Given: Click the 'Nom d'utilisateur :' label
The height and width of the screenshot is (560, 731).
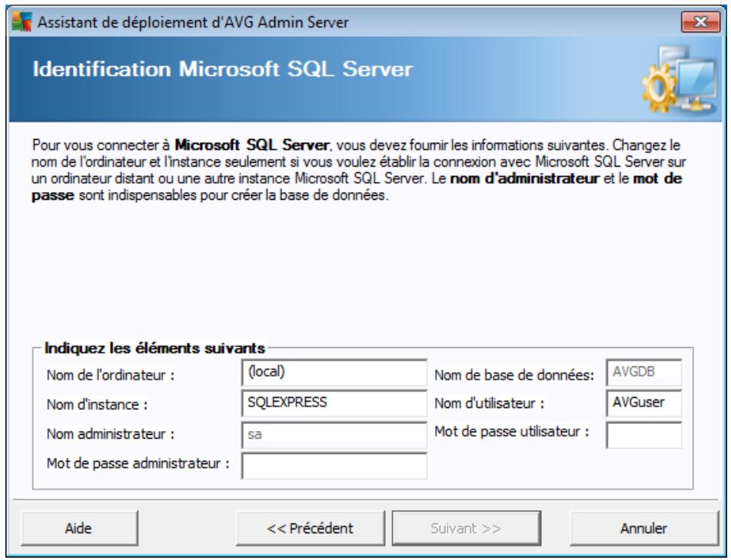Looking at the screenshot, I should tap(490, 403).
